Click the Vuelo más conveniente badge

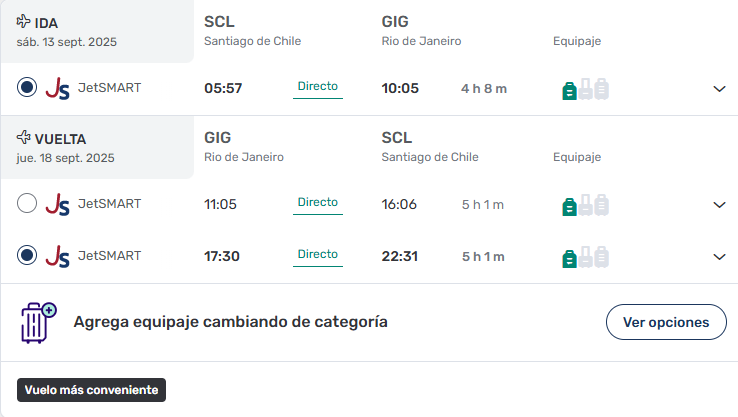point(91,390)
